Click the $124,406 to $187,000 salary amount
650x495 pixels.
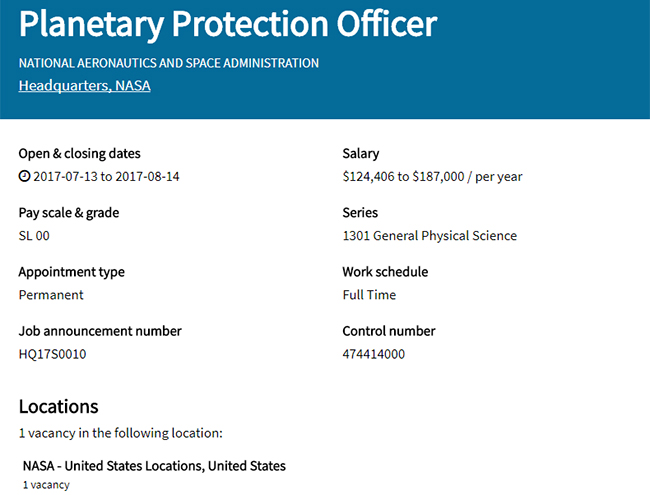[x=432, y=177]
